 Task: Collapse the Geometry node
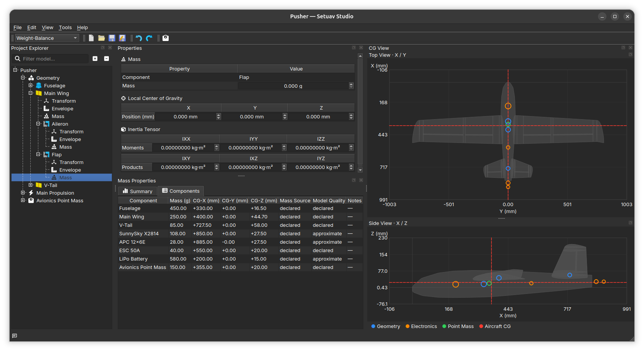click(23, 77)
